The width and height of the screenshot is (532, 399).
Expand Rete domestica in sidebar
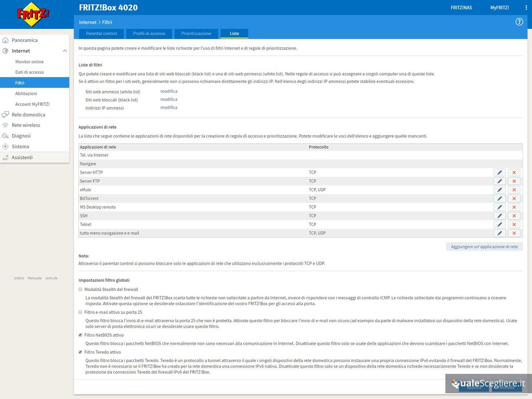[x=28, y=115]
